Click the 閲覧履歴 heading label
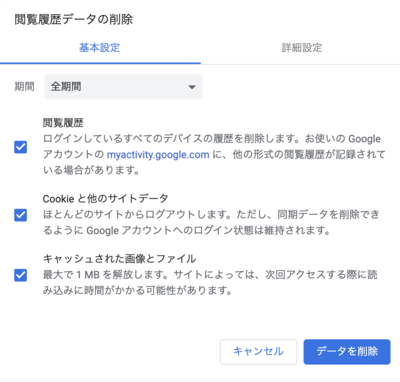The image size is (400, 382). coord(63,123)
